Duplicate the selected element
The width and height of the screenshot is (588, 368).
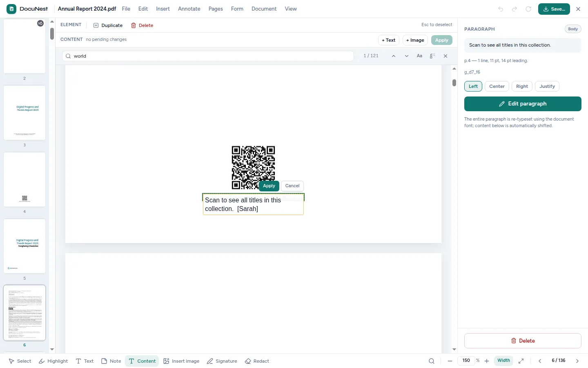pos(108,25)
